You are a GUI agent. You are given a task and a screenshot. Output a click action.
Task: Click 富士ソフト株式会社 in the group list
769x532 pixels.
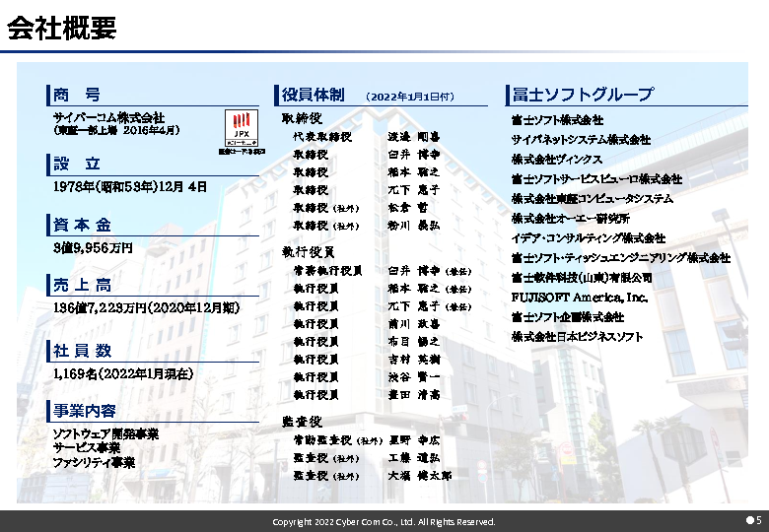(557, 120)
